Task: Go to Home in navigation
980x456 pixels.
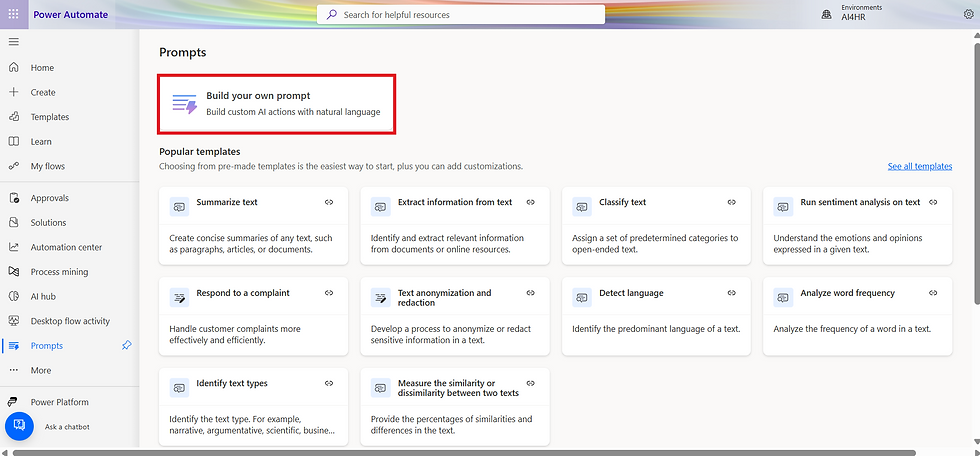Action: (x=69, y=67)
